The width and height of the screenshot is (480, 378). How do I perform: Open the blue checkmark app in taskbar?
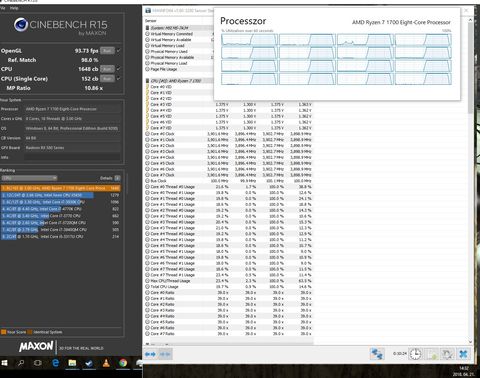click(x=89, y=363)
